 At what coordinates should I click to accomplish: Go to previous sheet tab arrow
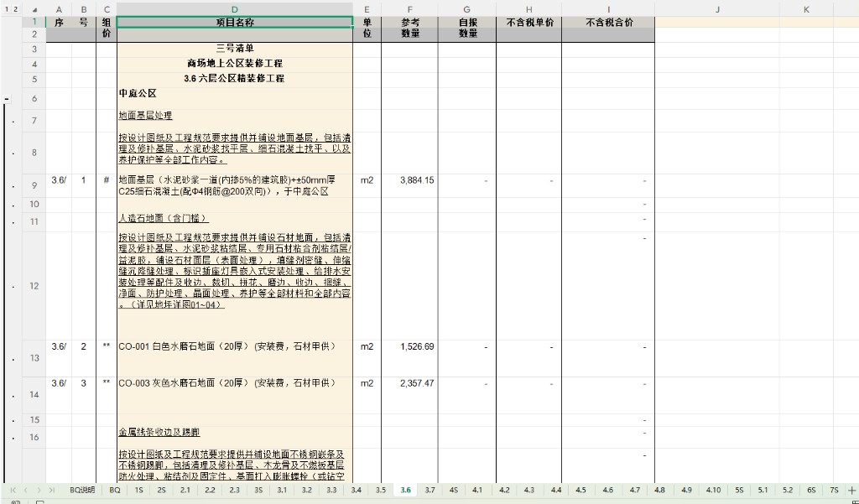tap(25, 490)
